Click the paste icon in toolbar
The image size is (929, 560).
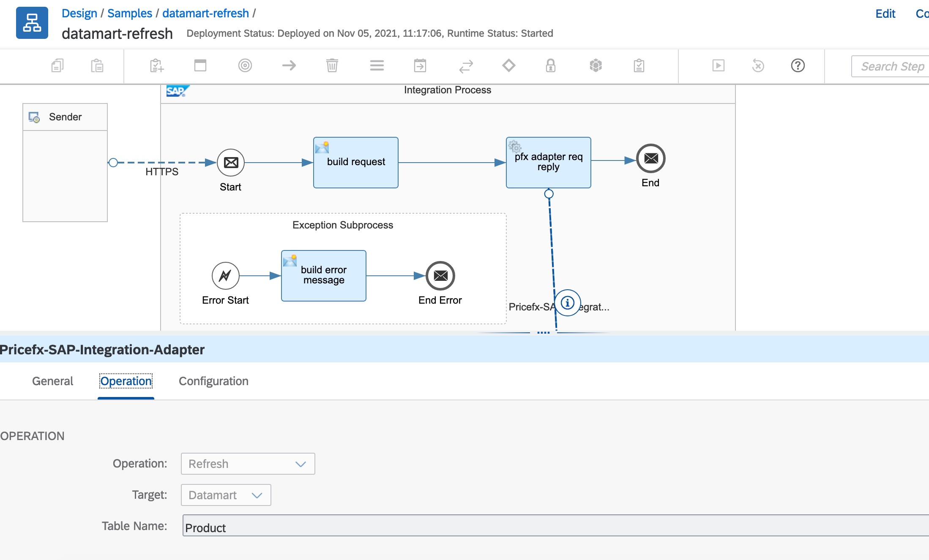97,65
